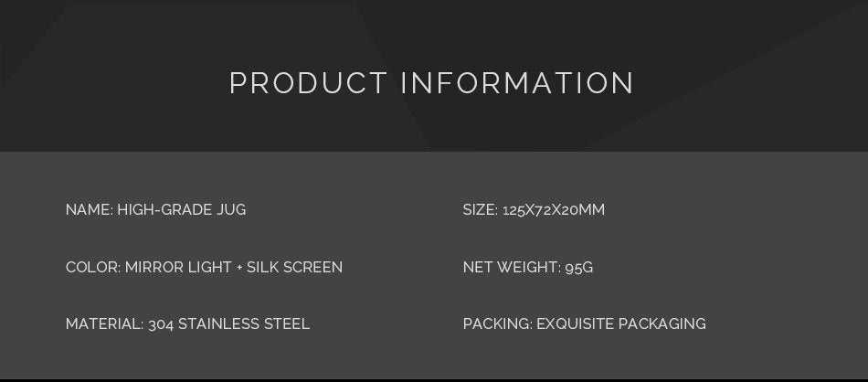Screen dimensions: 868x382
Task: Click the PACKING label
Action: tap(497, 324)
